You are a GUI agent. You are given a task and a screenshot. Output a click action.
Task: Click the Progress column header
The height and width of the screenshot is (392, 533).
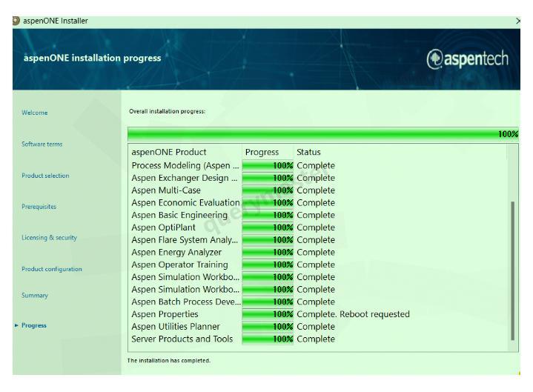point(262,152)
